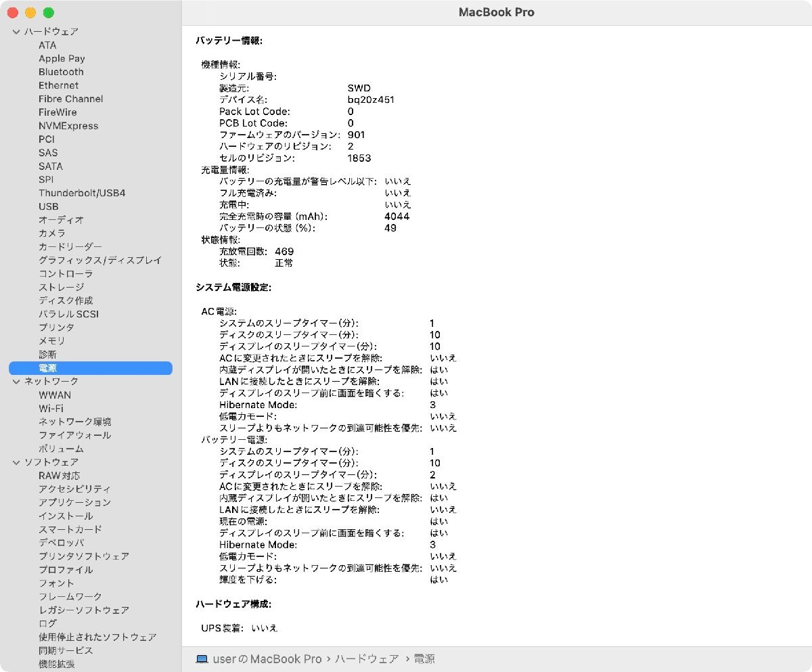Select 同期サービス in the sidebar

tap(66, 650)
